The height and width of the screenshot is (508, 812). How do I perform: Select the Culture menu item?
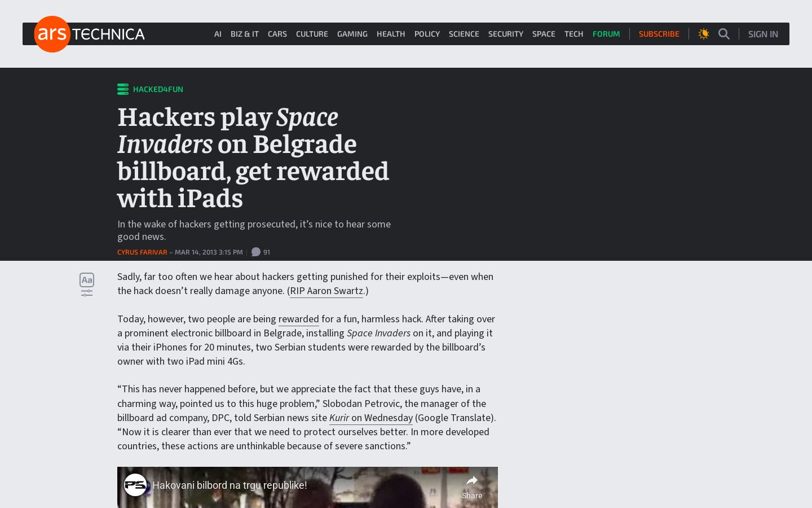coord(312,34)
